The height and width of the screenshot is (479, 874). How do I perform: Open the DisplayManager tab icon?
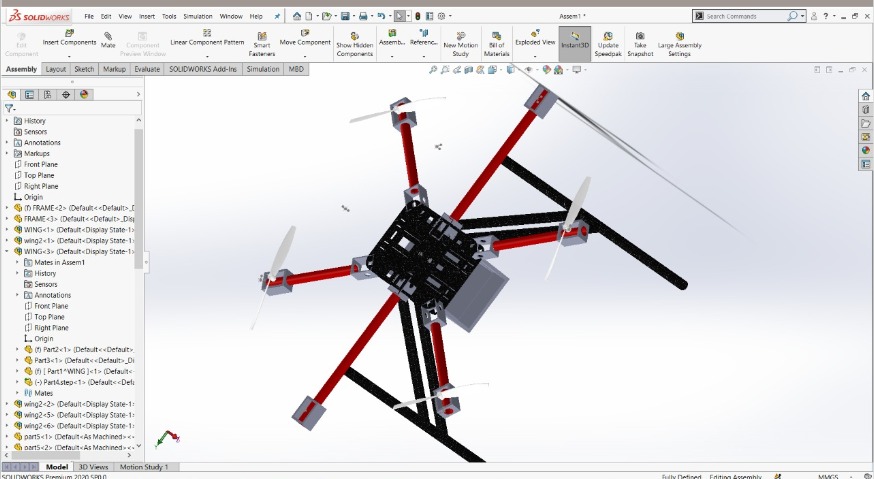click(x=84, y=94)
